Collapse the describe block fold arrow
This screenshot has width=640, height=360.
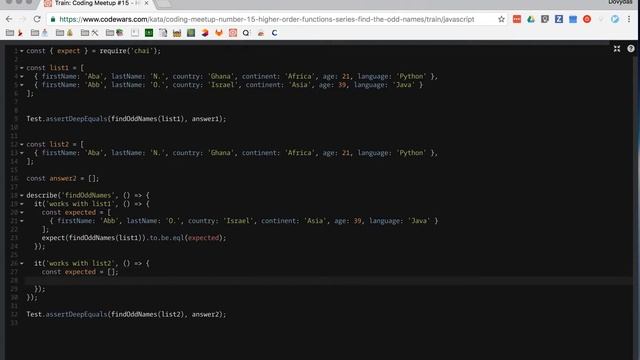tap(22, 196)
